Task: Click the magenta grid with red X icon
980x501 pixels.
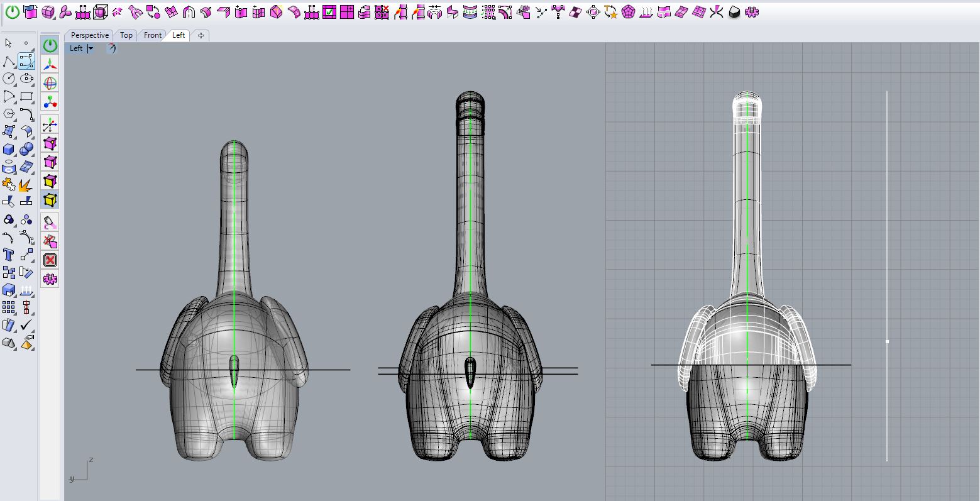Action: (382, 12)
